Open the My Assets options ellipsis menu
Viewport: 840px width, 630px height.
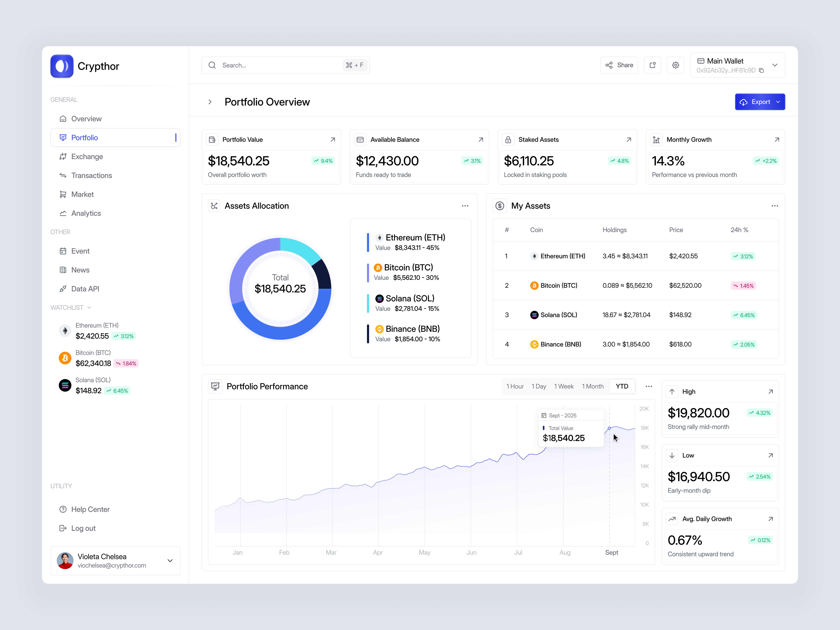pos(775,205)
